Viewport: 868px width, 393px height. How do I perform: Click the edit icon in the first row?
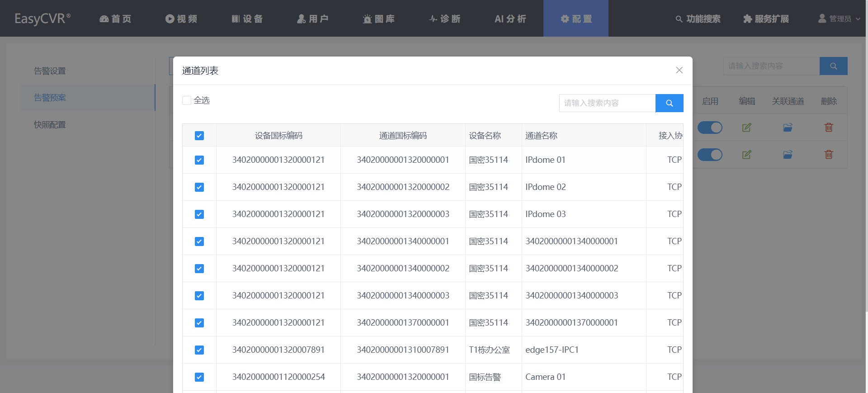pyautogui.click(x=747, y=128)
